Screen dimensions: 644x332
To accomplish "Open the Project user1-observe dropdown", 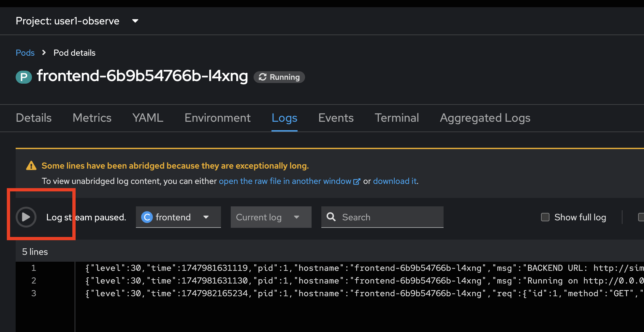I will point(77,21).
